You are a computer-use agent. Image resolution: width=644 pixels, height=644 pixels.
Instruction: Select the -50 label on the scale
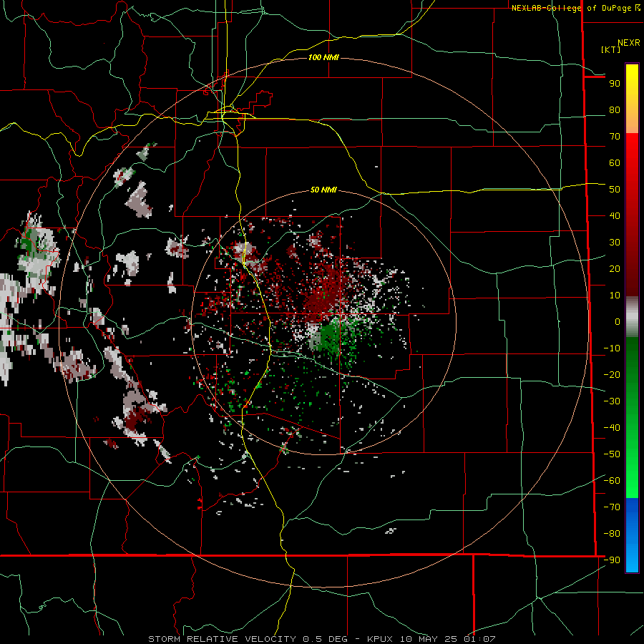[x=612, y=454]
